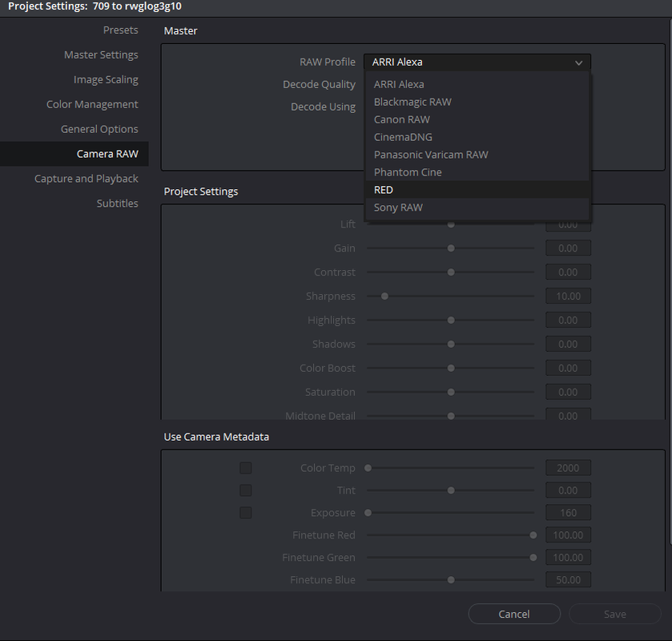
Task: Click the Highlights slider handle
Action: pos(451,320)
